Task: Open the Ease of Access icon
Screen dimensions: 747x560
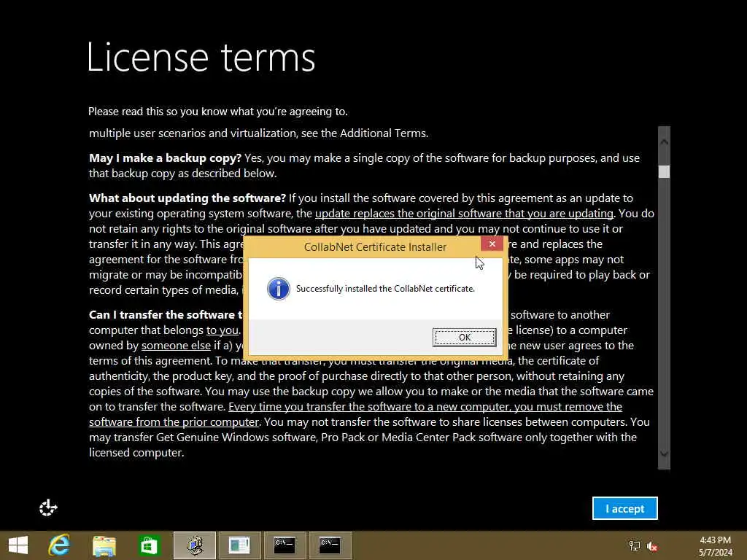Action: click(x=48, y=508)
